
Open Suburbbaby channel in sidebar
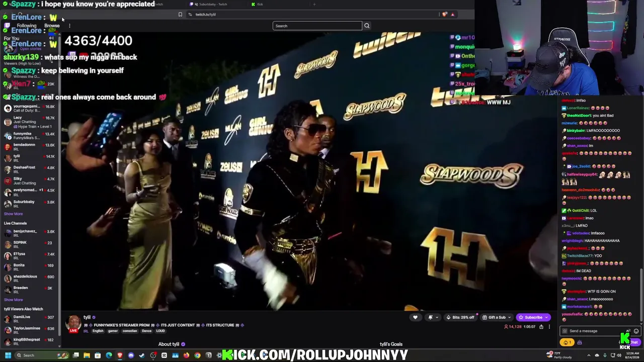(x=30, y=204)
